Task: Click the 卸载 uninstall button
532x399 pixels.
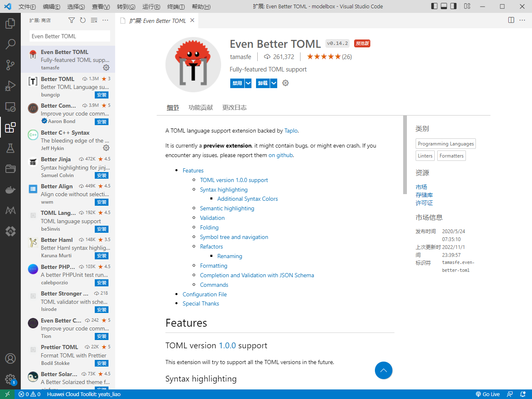Action: pos(263,83)
